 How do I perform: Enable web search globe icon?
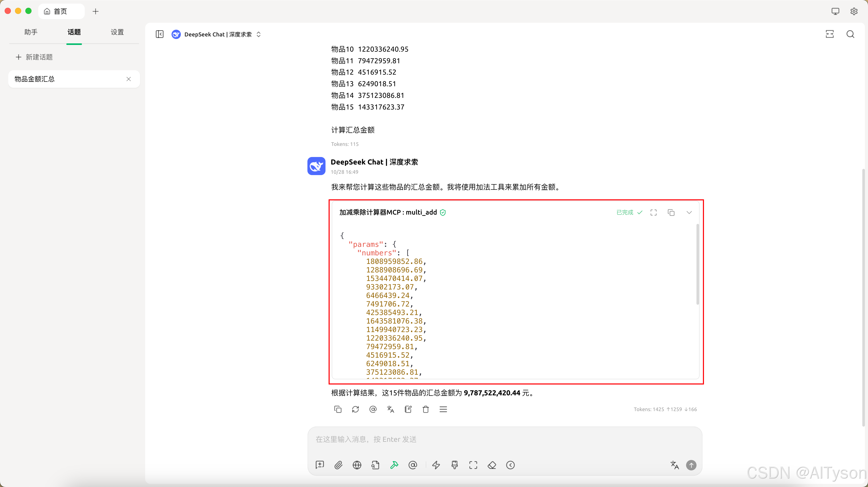(357, 465)
